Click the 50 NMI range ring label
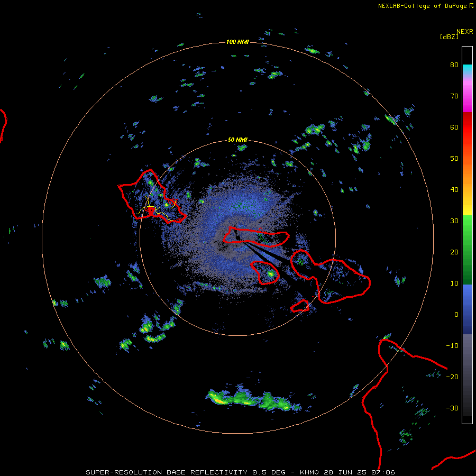Viewport: 476px width, 476px height. click(x=237, y=140)
